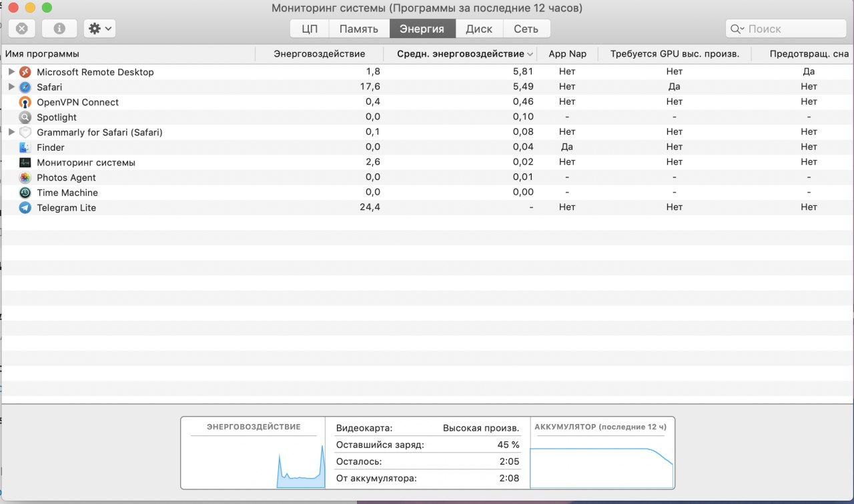Click Мониторинг системы energy value 2,6
Screen dimensions: 854x504
pyautogui.click(x=374, y=162)
